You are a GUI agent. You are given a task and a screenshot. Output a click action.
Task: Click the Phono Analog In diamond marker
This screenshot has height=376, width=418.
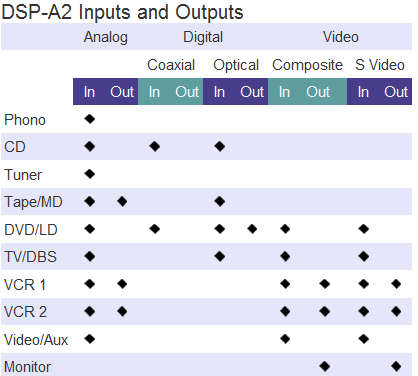click(x=90, y=119)
